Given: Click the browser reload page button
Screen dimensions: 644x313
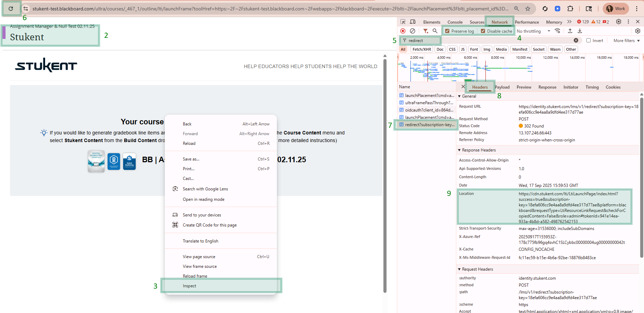Looking at the screenshot, I should 11,9.
